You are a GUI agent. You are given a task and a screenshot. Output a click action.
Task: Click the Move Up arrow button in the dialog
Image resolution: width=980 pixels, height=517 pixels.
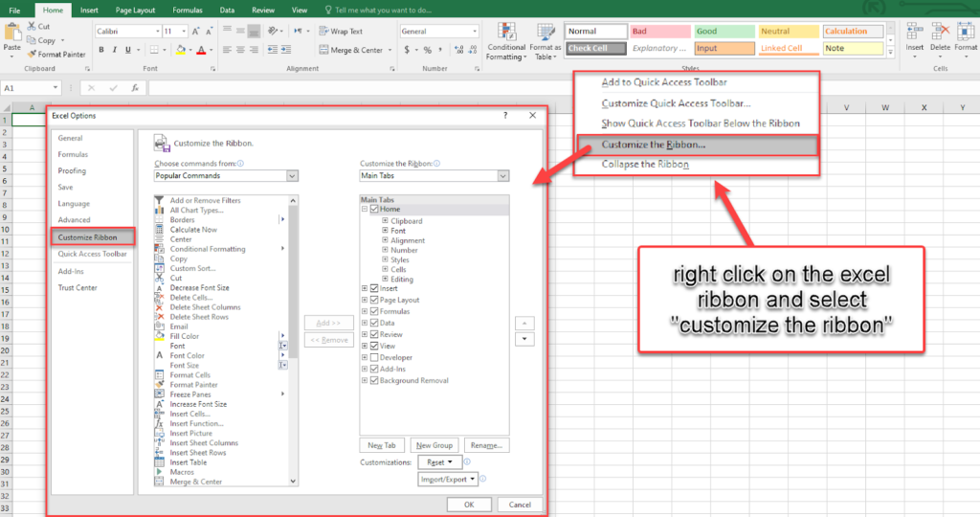click(524, 324)
